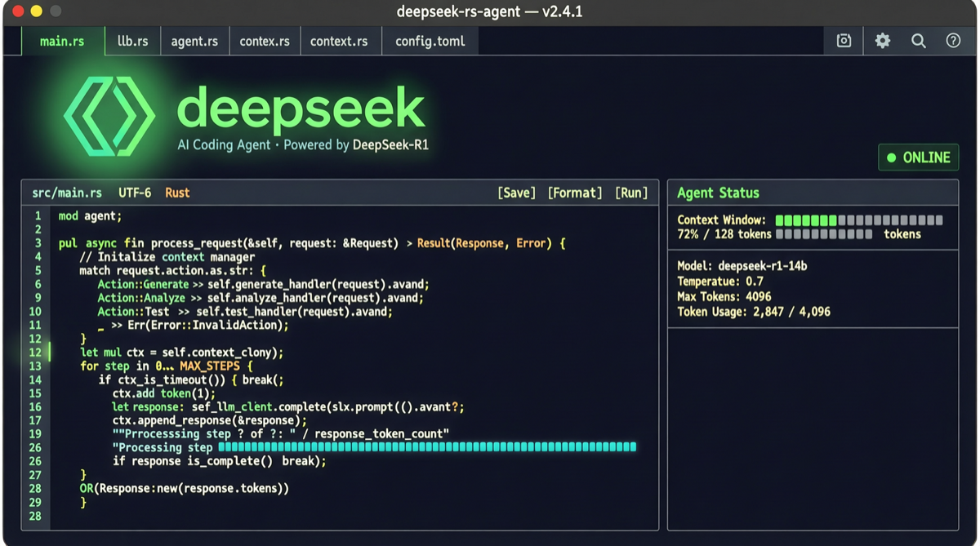Click the cyan Processing step progress bar
980x546 pixels.
coord(427,447)
